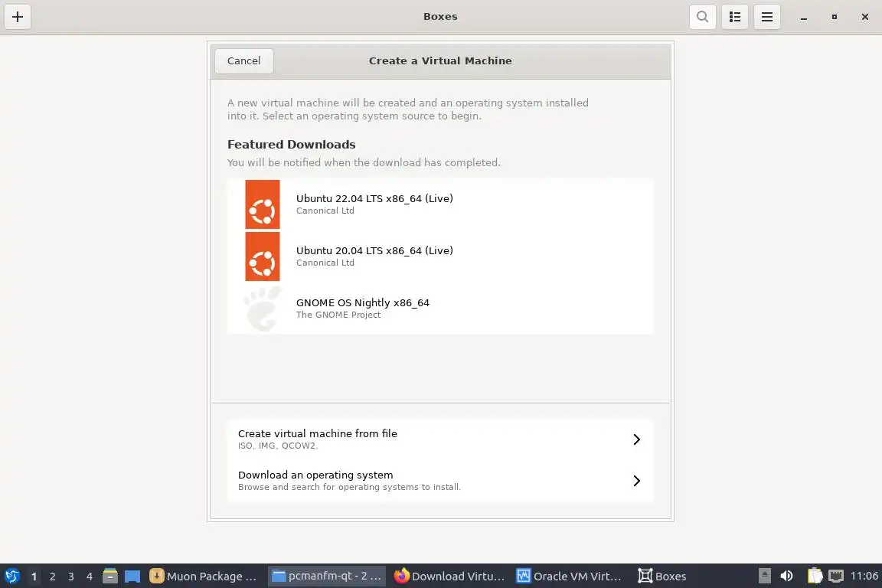
Task: Click the blue show desktop icon in taskbar
Action: coord(132,577)
